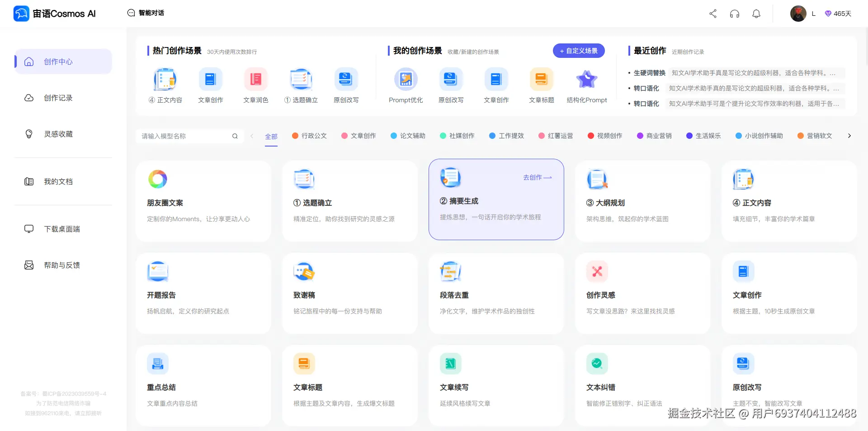Screen dimensions: 868x431
Task: Open the 朋友圈文案 card
Action: [203, 201]
